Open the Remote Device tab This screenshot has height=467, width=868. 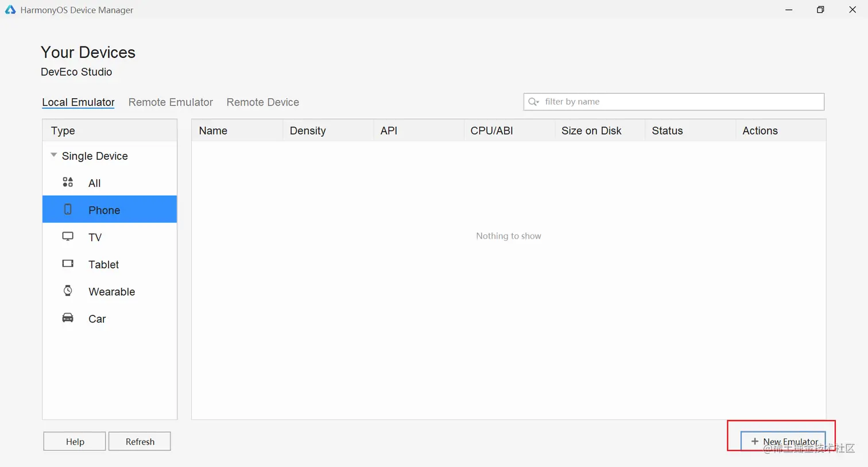coord(263,102)
